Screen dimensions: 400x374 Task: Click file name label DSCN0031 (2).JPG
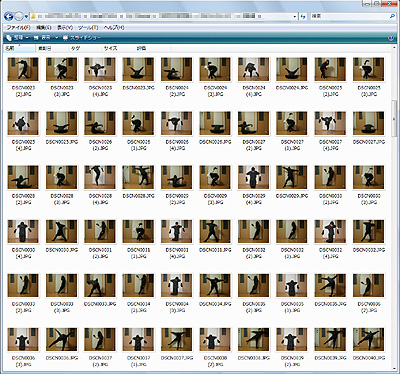(100, 253)
